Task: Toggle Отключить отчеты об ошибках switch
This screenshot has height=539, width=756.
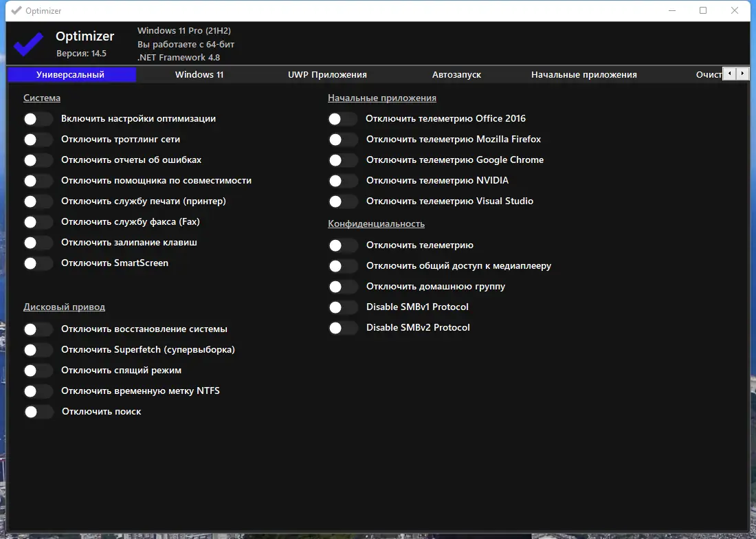Action: [38, 160]
